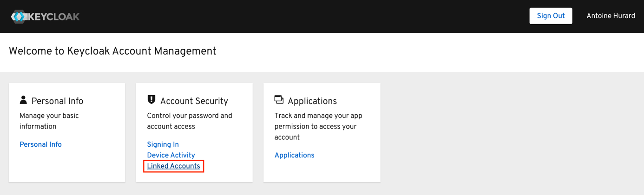This screenshot has width=644, height=195.
Task: Open the Personal Info link
Action: [x=40, y=144]
